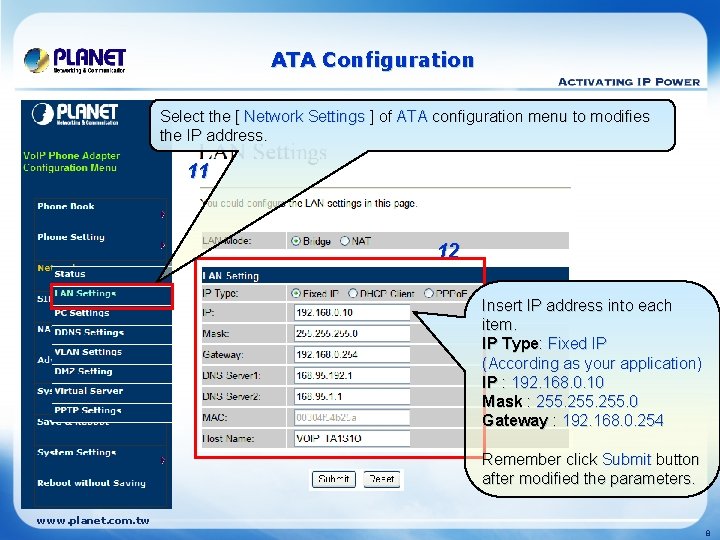The image size is (720, 540).
Task: Open the Status submenu item
Action: 70,274
